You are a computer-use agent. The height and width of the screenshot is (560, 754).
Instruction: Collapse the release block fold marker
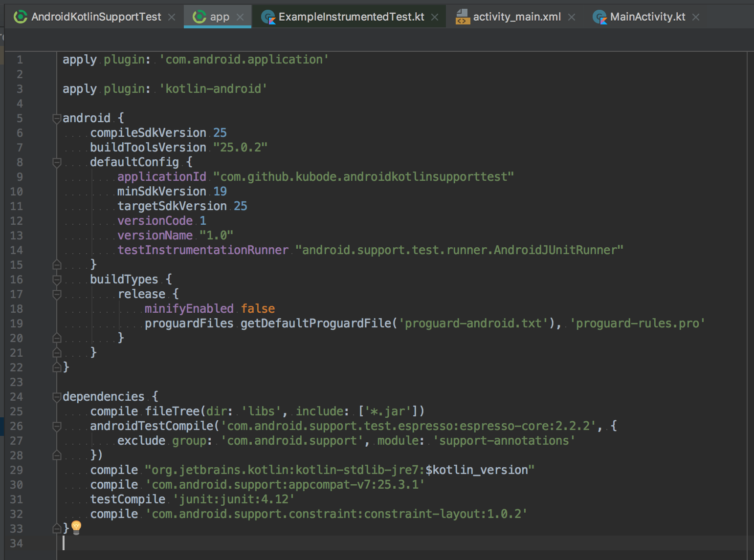click(x=57, y=294)
